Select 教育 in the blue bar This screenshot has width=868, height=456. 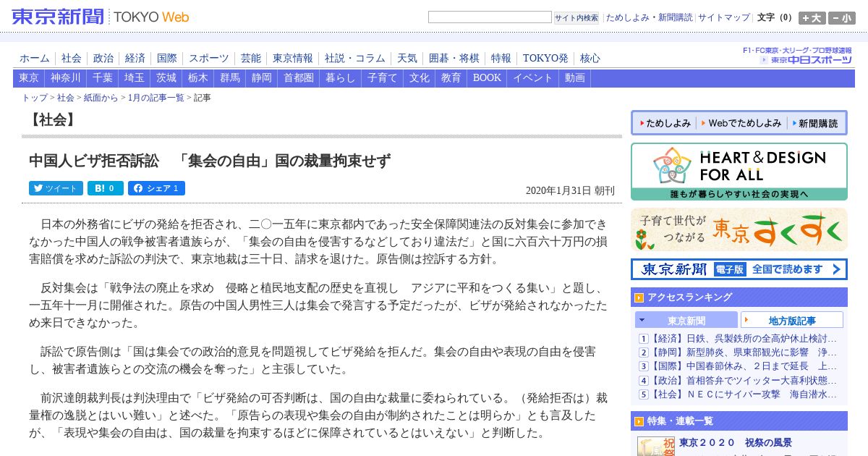pyautogui.click(x=451, y=78)
